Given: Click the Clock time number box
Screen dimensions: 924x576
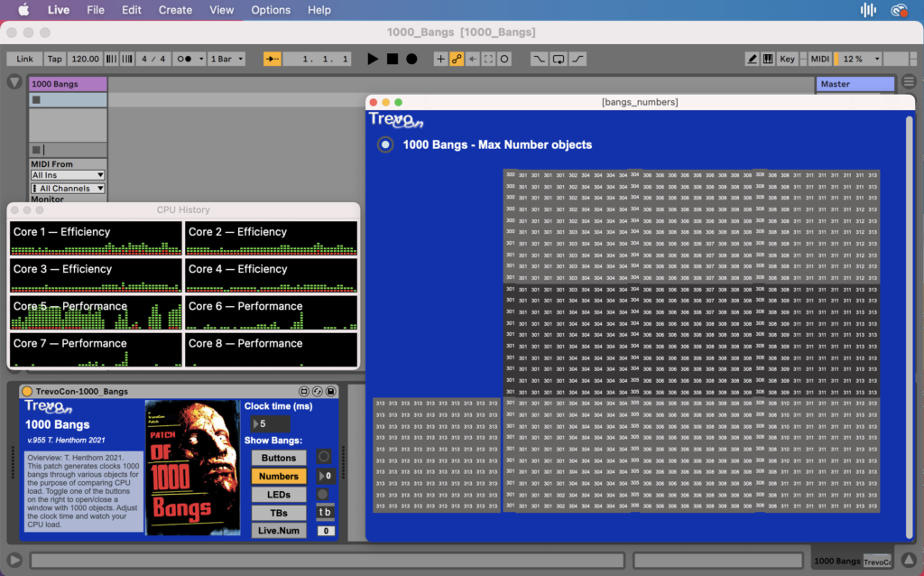Looking at the screenshot, I should click(270, 423).
